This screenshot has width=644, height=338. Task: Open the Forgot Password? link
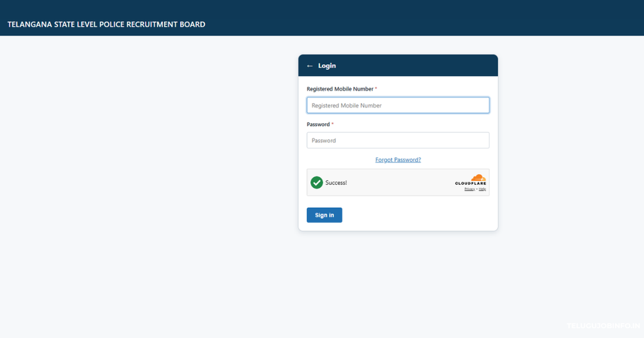point(398,160)
